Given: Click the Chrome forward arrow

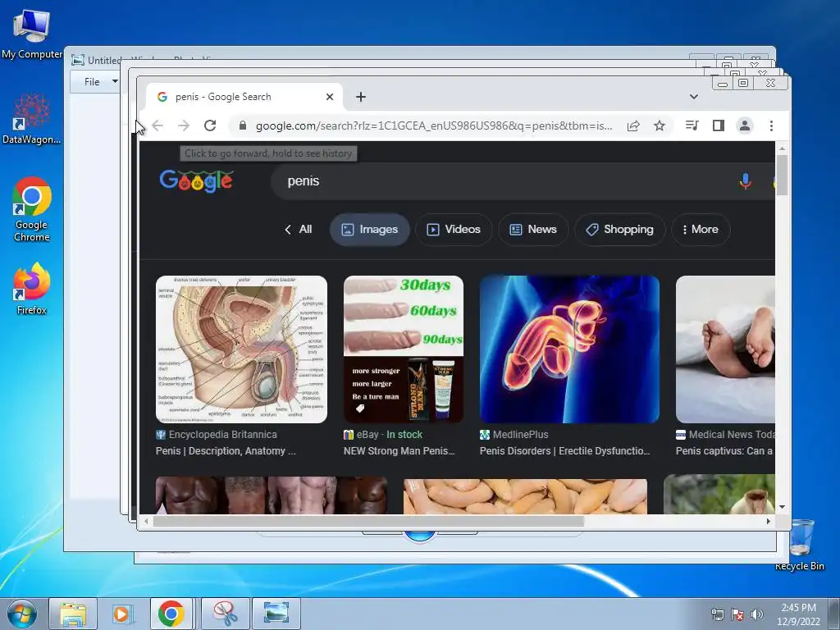Looking at the screenshot, I should (x=184, y=126).
